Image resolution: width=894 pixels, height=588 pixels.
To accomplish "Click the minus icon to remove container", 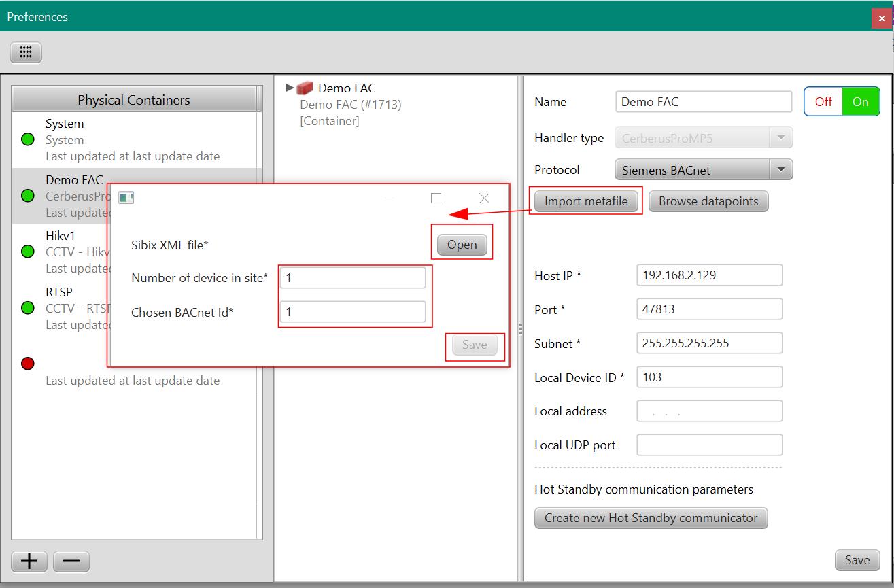I will 71,561.
